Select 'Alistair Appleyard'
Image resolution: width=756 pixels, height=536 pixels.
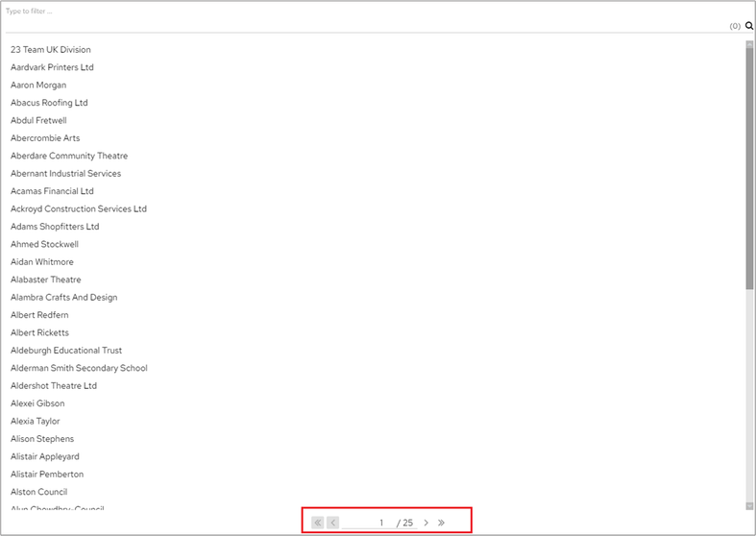coord(45,456)
